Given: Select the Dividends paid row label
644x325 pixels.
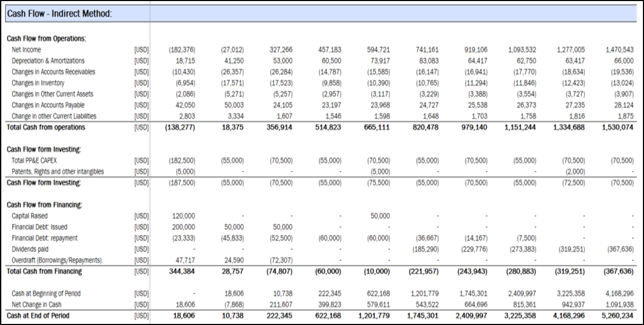Looking at the screenshot, I should point(30,249).
